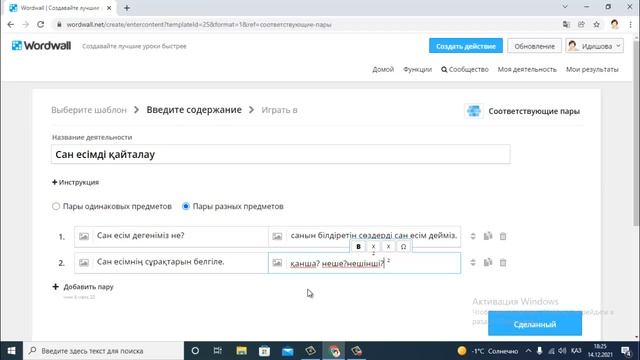Click Соответствующие пары template label

coord(534,111)
